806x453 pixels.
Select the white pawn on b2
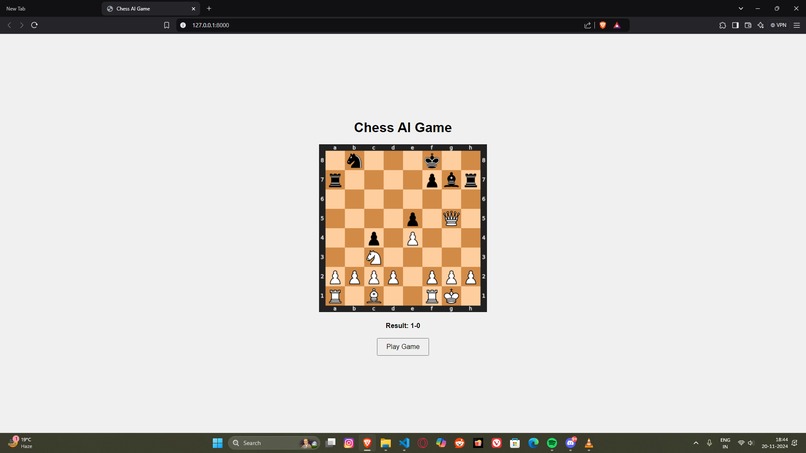[x=354, y=277]
